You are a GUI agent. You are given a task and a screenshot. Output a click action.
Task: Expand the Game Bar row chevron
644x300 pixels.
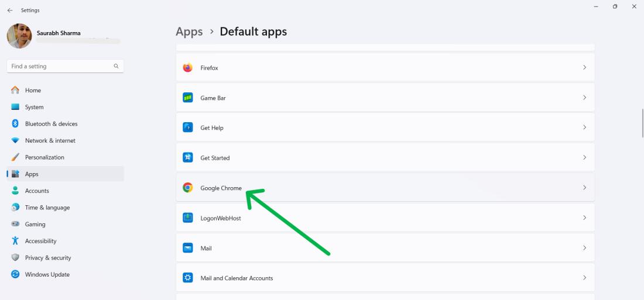pyautogui.click(x=584, y=98)
